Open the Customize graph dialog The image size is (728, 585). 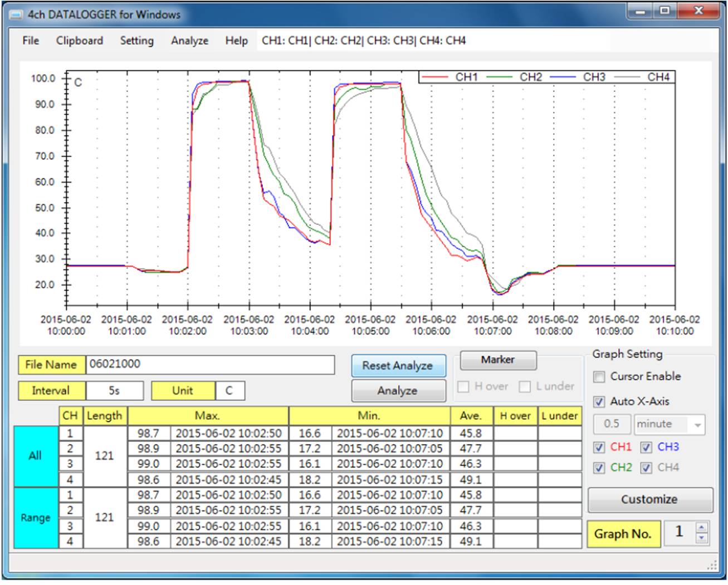[x=650, y=499]
